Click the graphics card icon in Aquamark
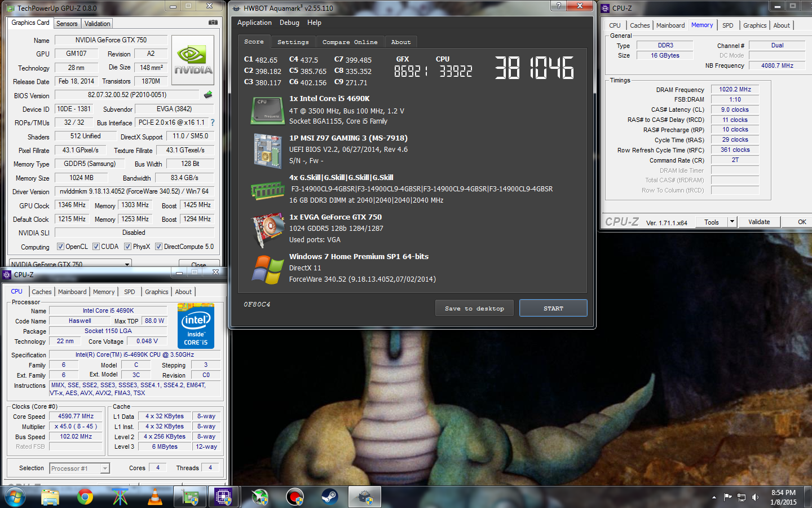812x508 pixels. pos(267,230)
